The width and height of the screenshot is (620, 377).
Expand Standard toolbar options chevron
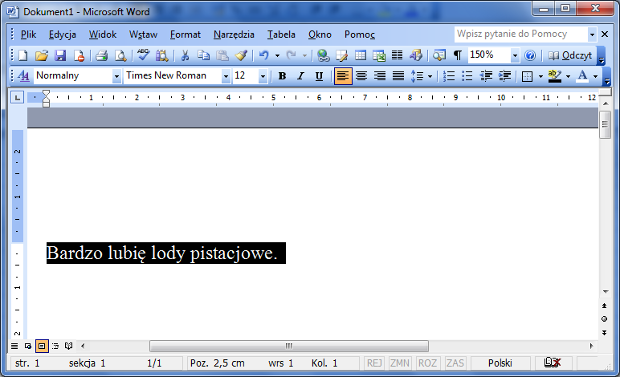[601, 56]
